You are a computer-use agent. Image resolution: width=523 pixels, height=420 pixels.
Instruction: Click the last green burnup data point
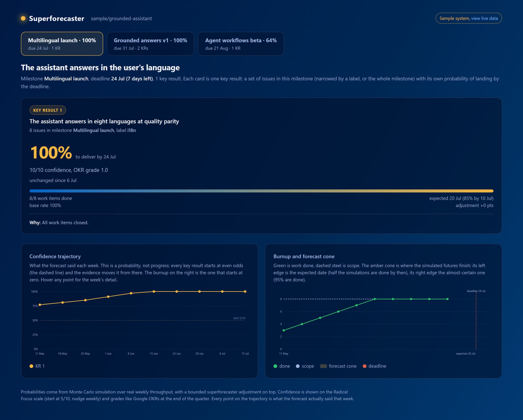[447, 299]
